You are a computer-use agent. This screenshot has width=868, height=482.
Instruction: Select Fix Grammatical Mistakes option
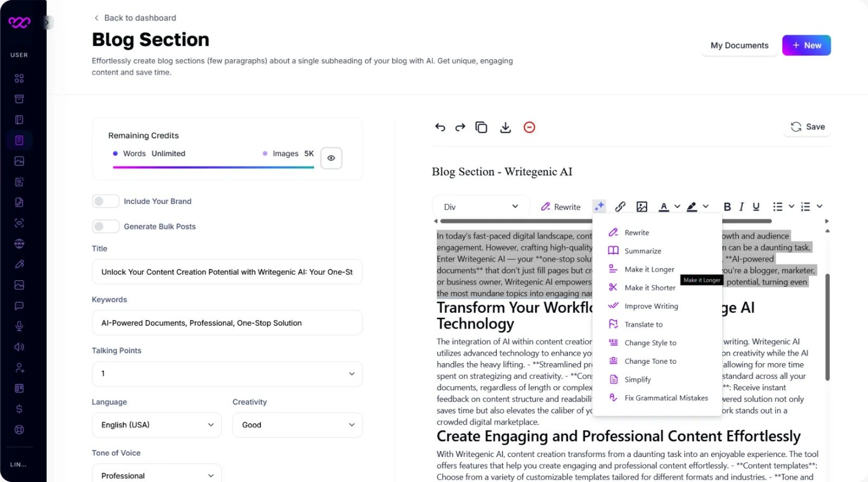coord(657,398)
